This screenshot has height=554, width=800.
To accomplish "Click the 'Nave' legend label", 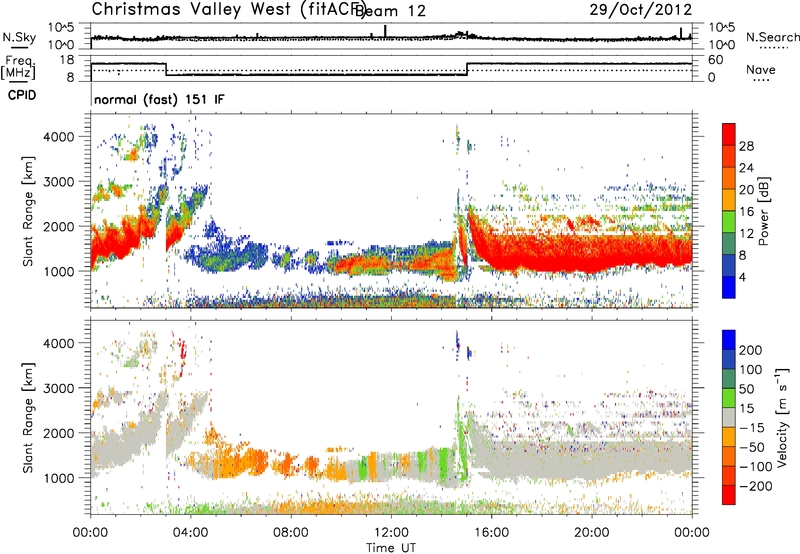I will [761, 70].
